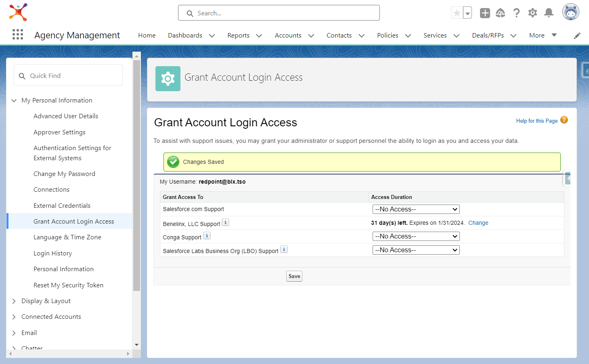Open Salesforce Labs LBO Support duration dropdown
The image size is (589, 364).
(x=416, y=250)
